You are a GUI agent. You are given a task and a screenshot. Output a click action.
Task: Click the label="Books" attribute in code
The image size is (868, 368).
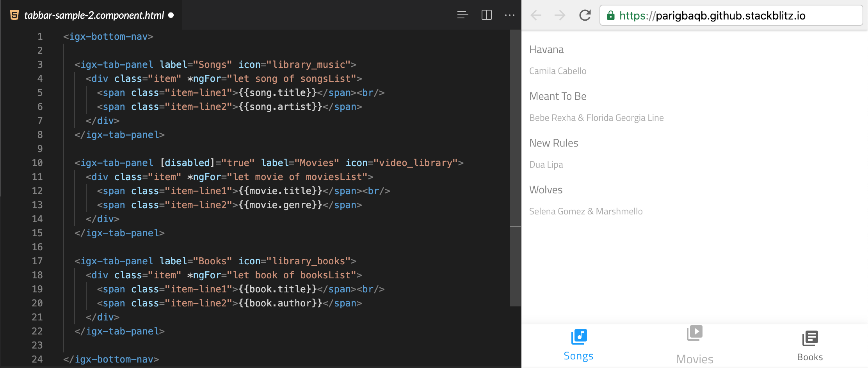click(196, 261)
